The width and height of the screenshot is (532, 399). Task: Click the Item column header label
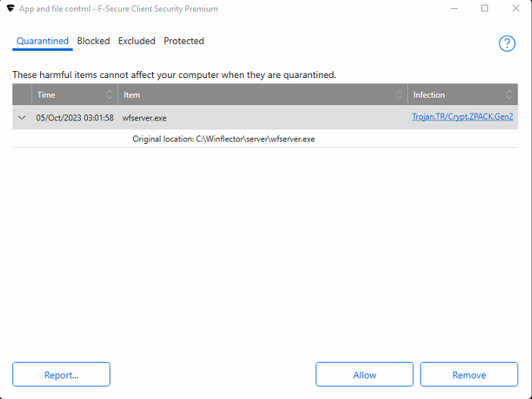132,95
